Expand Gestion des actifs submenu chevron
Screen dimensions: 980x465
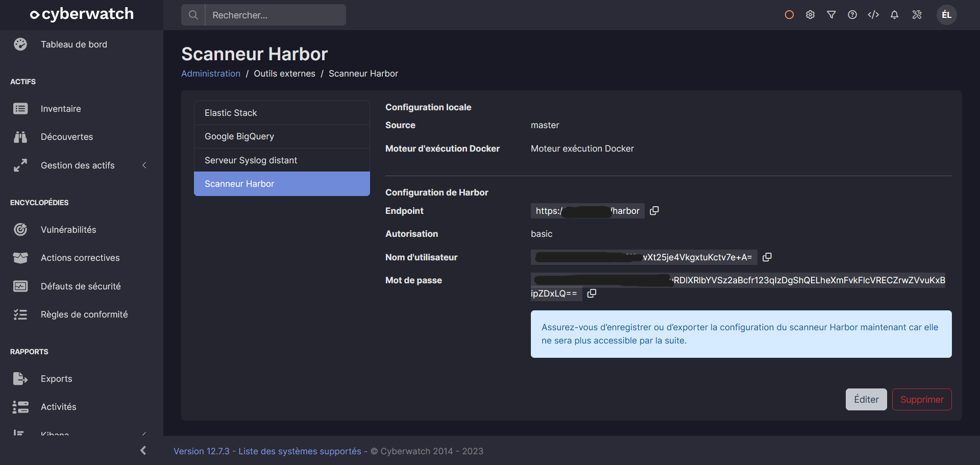tap(144, 165)
